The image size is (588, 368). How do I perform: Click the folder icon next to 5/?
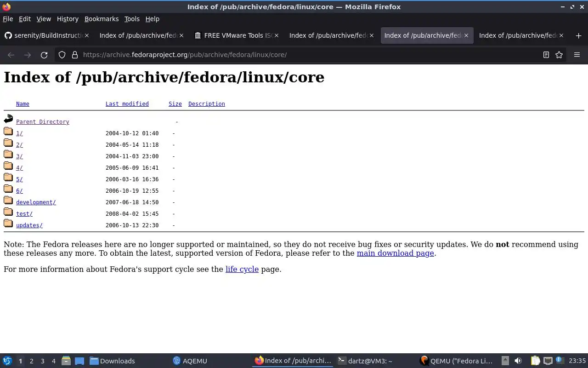(8, 177)
